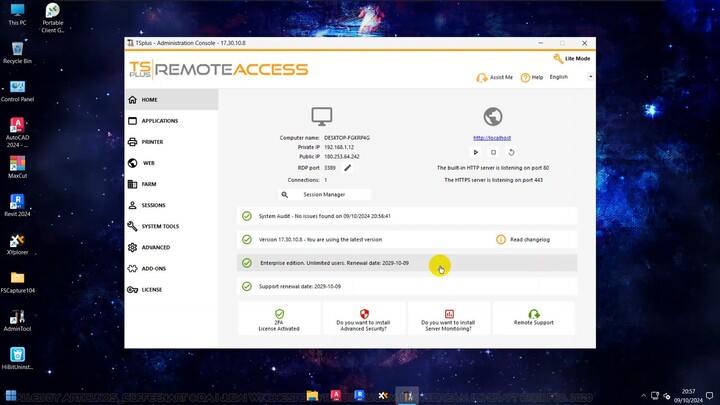Start the web server with play button

tap(476, 152)
